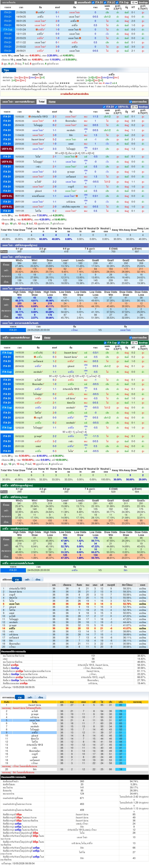Select เยือน tab in league percentage standings
The height and width of the screenshot is (868, 149).
pos(38,580)
